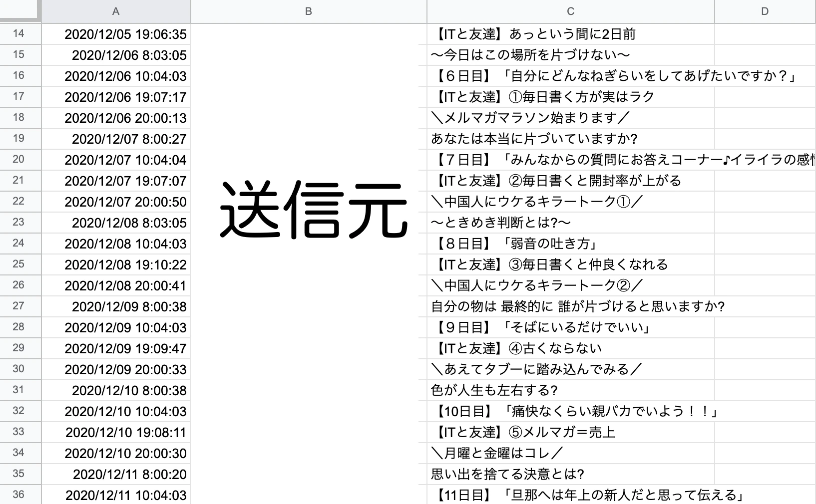816x504 pixels.
Task: Click cell 【ITと友達】①毎日書く方が実はラク
Action: (571, 97)
